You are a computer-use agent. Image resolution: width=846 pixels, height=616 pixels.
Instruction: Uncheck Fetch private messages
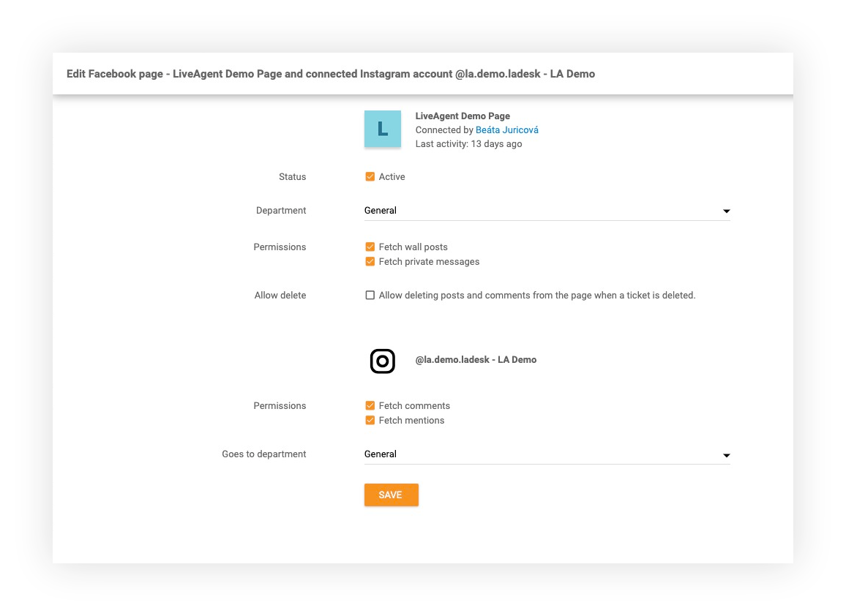point(370,261)
